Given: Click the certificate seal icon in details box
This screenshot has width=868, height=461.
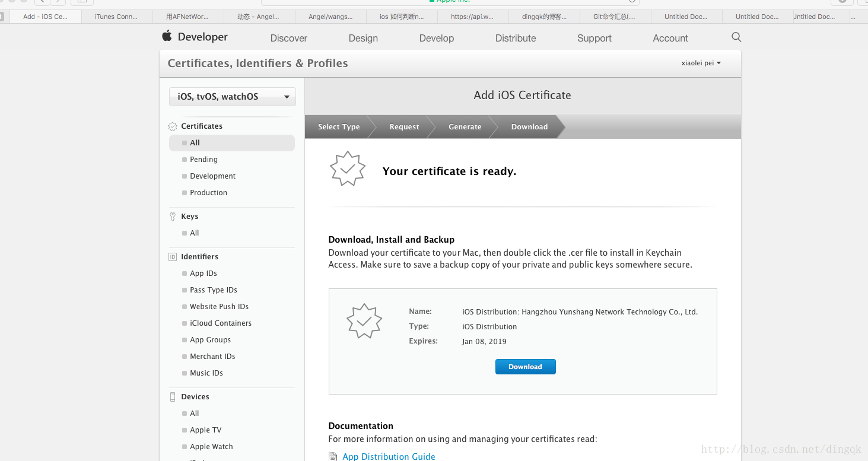Looking at the screenshot, I should point(364,321).
